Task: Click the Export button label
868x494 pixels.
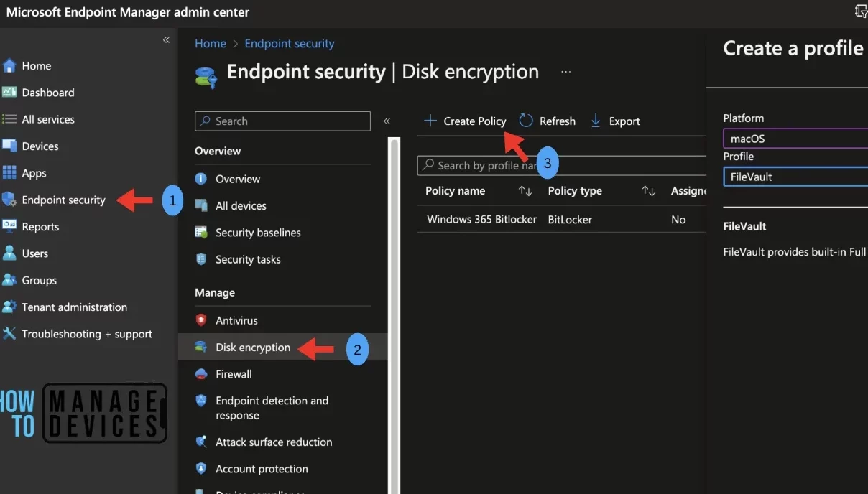Action: (x=624, y=121)
